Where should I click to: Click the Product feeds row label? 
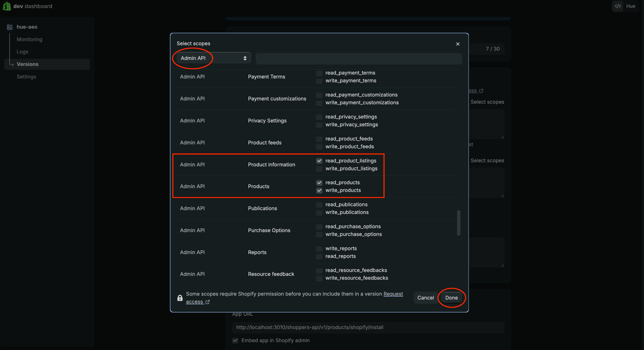coord(265,143)
